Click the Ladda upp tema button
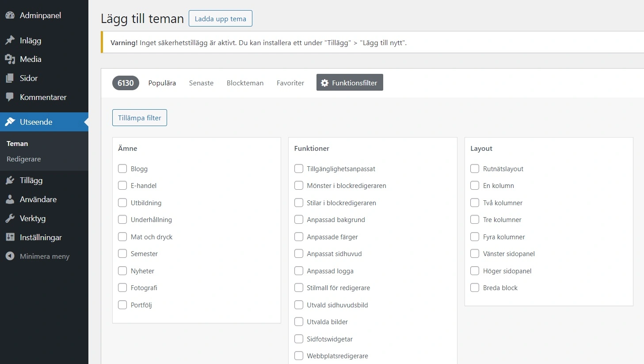Image resolution: width=644 pixels, height=364 pixels. coord(221,19)
